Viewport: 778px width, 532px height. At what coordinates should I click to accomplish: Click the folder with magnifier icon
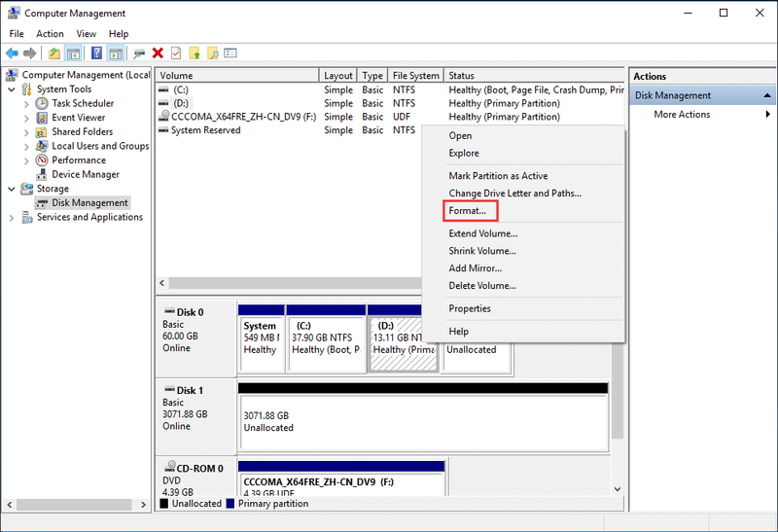212,53
